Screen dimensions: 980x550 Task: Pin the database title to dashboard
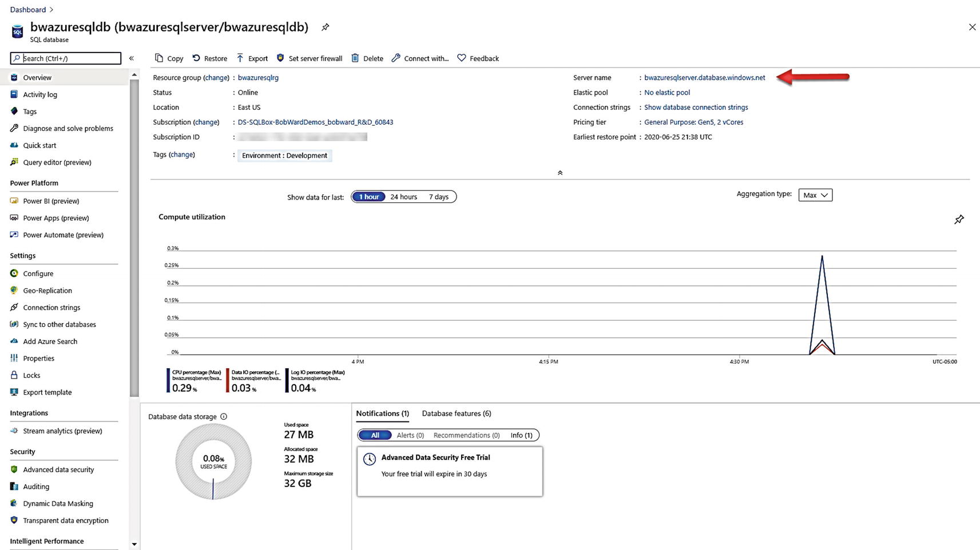click(325, 27)
